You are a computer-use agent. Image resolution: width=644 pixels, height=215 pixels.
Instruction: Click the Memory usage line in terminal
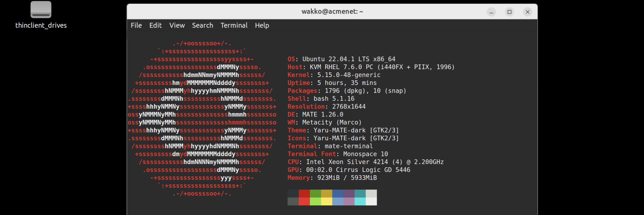[332, 178]
